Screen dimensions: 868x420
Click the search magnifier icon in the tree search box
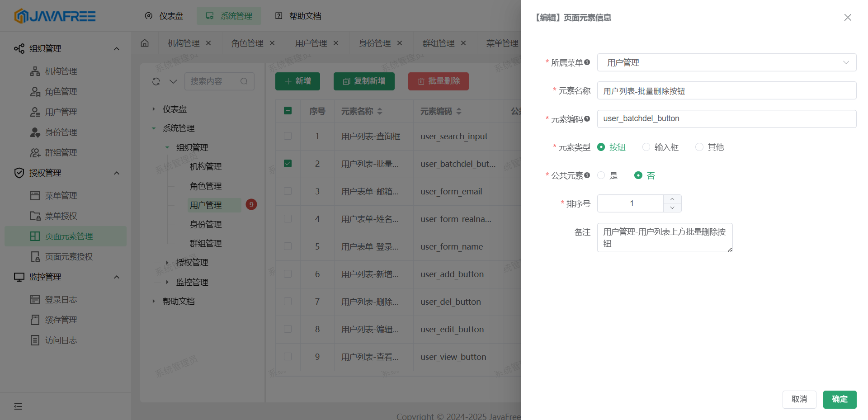[244, 81]
